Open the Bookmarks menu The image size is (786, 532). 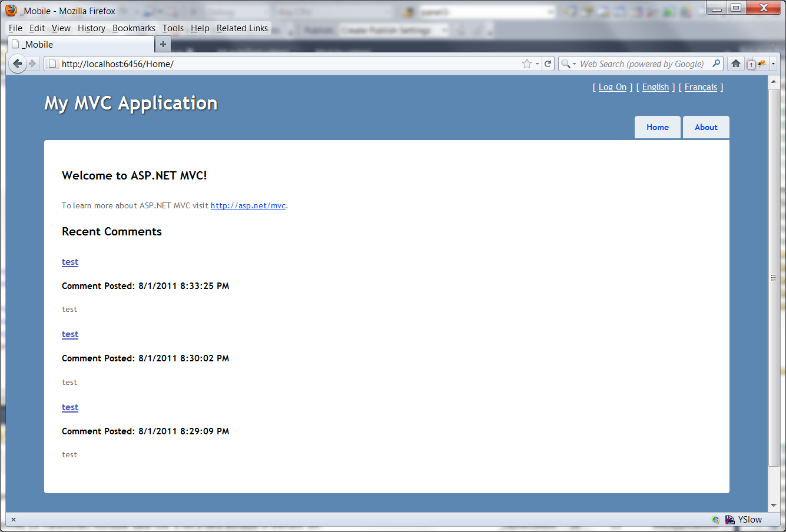coord(134,28)
